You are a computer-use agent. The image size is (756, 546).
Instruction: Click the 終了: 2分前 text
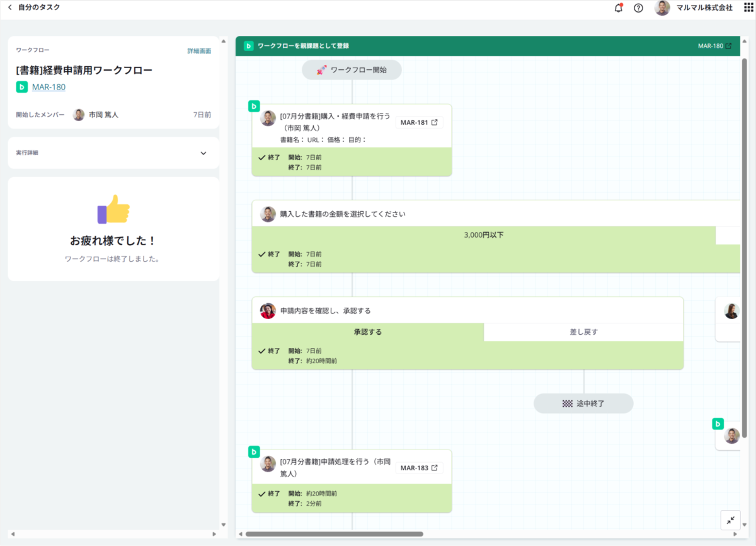click(x=305, y=504)
